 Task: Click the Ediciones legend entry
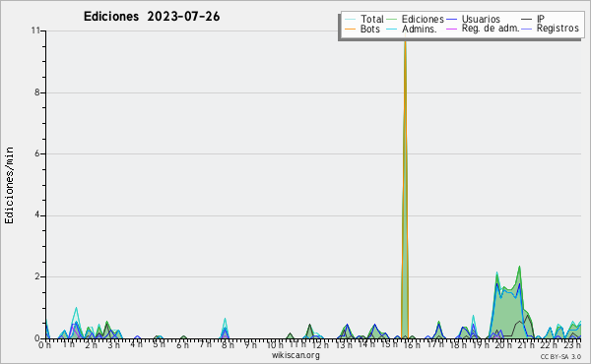[416, 19]
